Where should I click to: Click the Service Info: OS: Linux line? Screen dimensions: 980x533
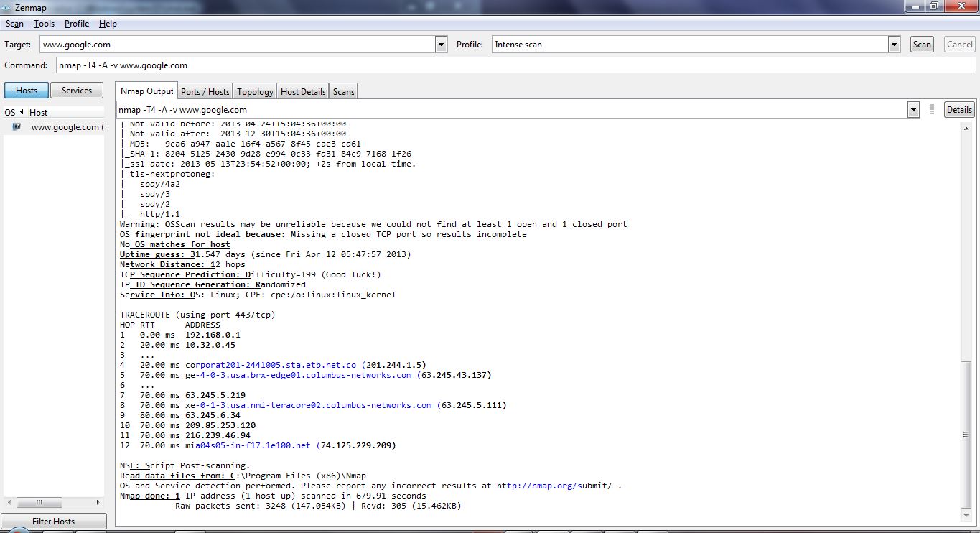pos(258,295)
